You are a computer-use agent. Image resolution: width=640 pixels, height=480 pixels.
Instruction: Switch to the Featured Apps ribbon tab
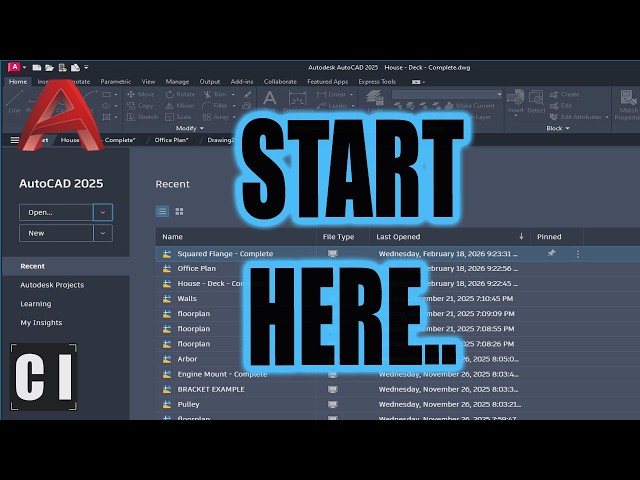(327, 82)
